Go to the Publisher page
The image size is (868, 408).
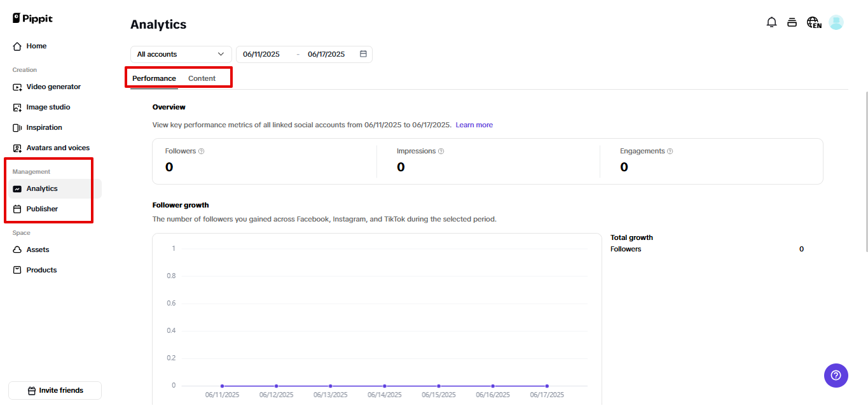click(x=41, y=208)
